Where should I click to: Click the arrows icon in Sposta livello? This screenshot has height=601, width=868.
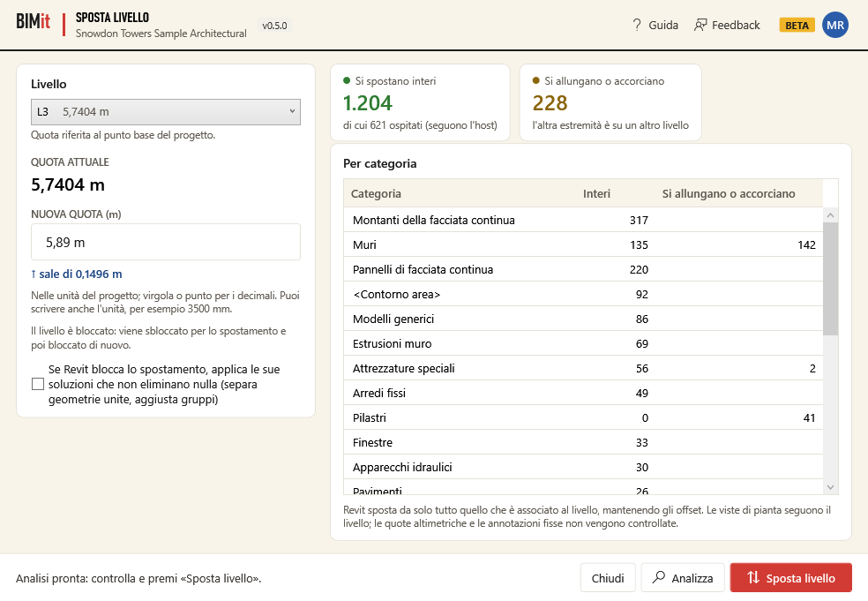pyautogui.click(x=752, y=577)
